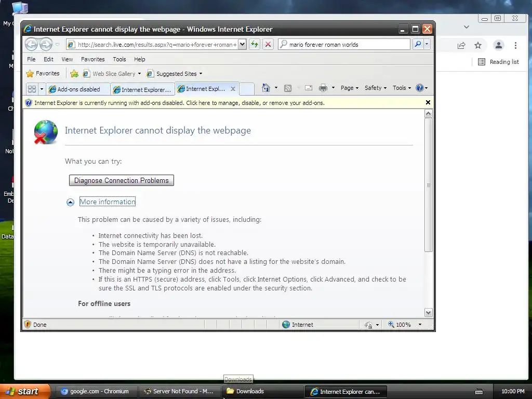Click the page scroll up arrow
Image resolution: width=532 pixels, height=399 pixels.
pyautogui.click(x=428, y=114)
